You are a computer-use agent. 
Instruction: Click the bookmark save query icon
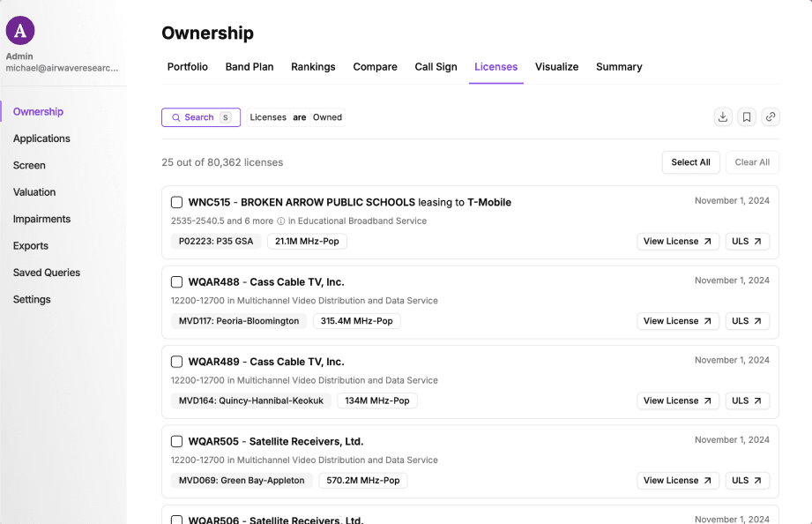pos(747,117)
